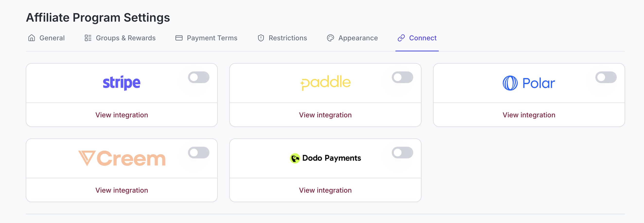Open View integration link under Stripe

click(x=122, y=115)
